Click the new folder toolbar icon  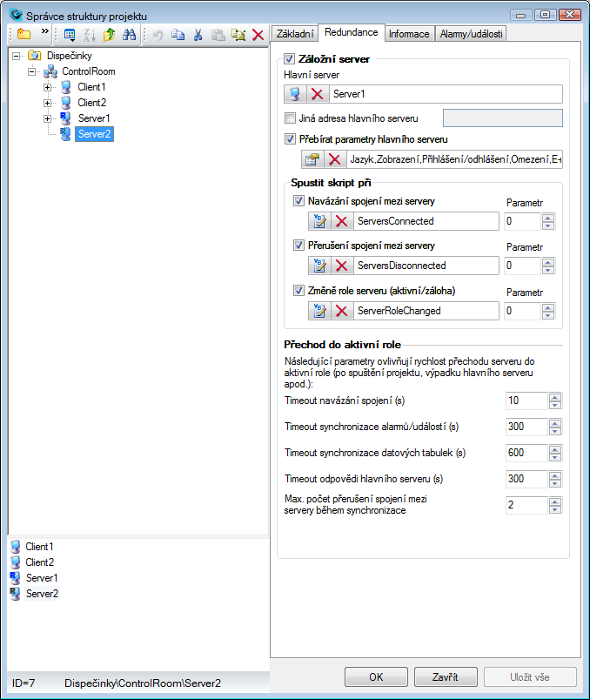[23, 34]
